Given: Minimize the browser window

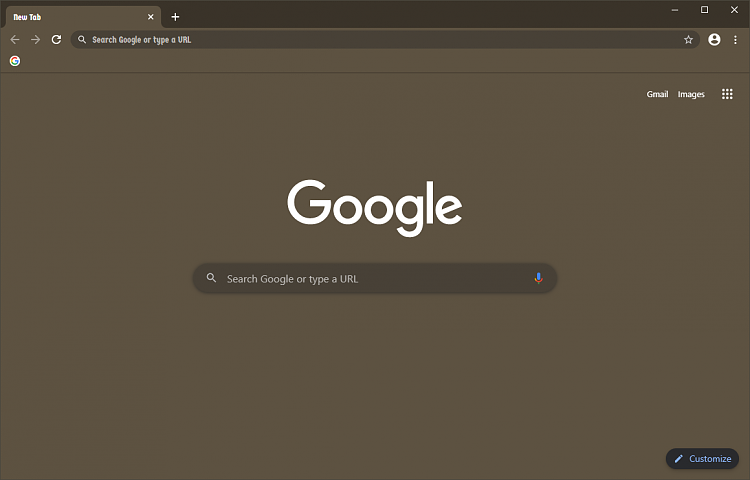Looking at the screenshot, I should coord(675,10).
